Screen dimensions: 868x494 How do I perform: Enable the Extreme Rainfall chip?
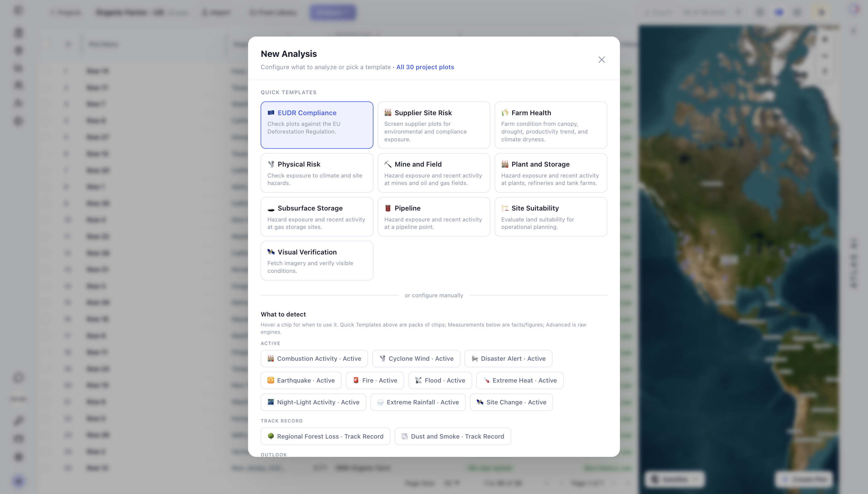pyautogui.click(x=418, y=402)
